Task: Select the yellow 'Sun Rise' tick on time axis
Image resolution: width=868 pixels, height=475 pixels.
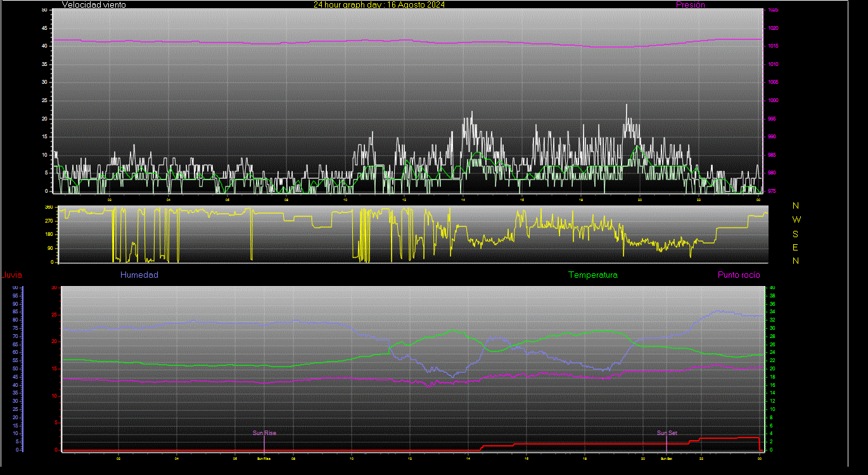Action: pyautogui.click(x=264, y=458)
